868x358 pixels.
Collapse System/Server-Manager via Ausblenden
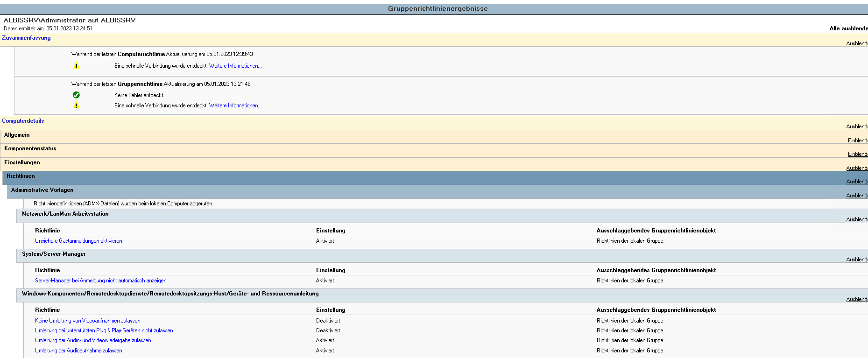point(857,260)
